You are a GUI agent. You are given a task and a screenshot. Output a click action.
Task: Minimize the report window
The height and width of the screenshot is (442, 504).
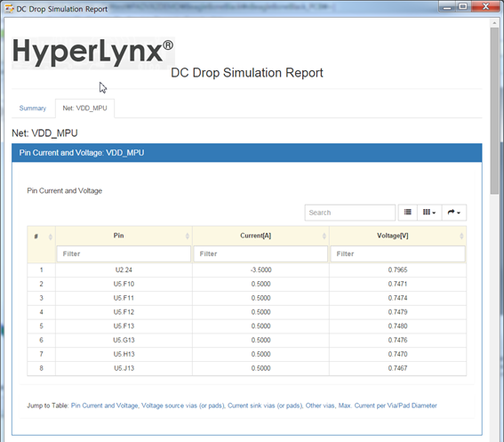pos(447,7)
